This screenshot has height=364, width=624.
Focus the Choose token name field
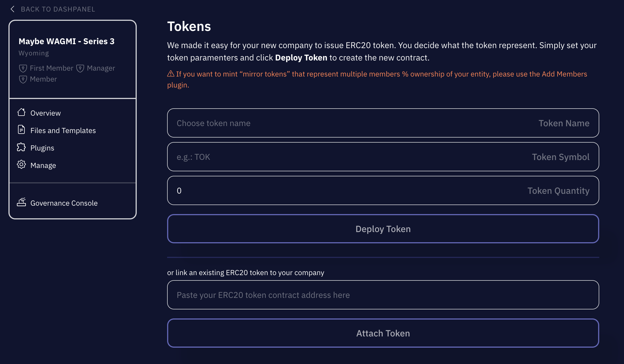click(x=383, y=123)
